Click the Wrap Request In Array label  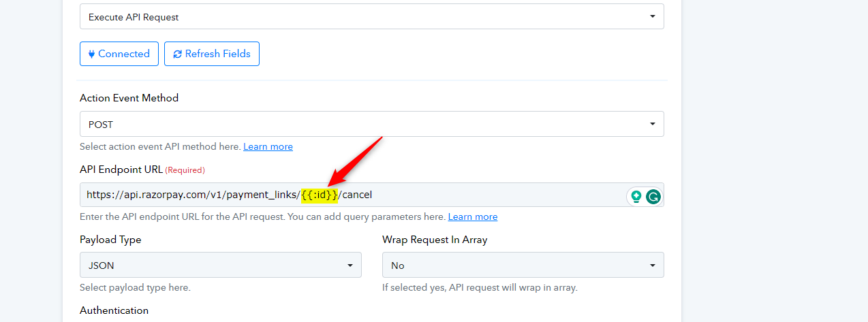tap(435, 240)
